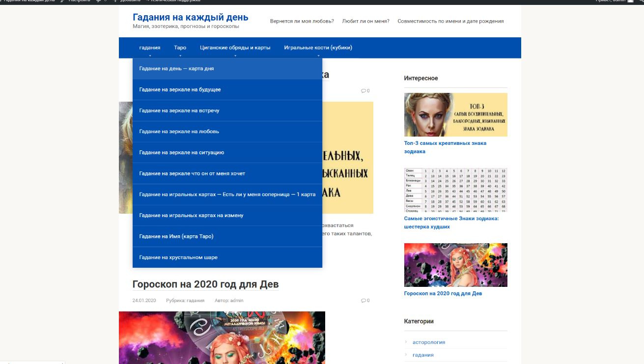Click the "гадания" rubric link under the post title
Viewport: 644px width, 364px height.
coord(195,301)
